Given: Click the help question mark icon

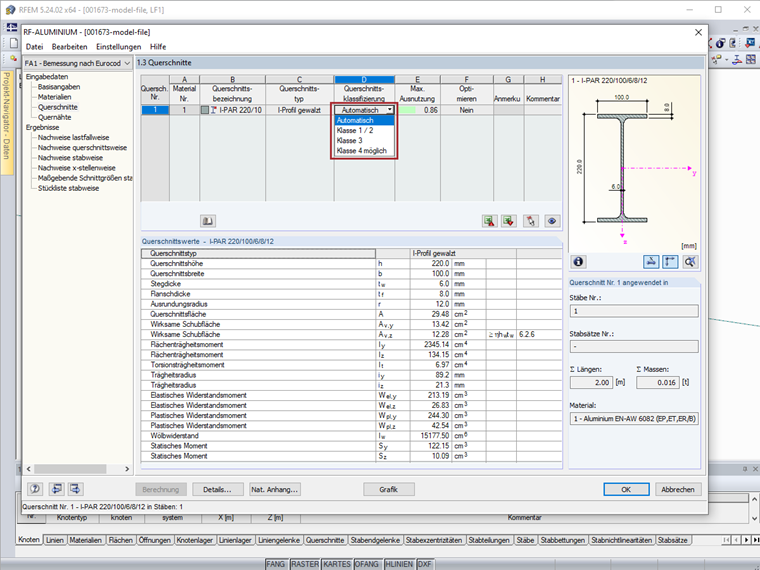Looking at the screenshot, I should (x=35, y=489).
